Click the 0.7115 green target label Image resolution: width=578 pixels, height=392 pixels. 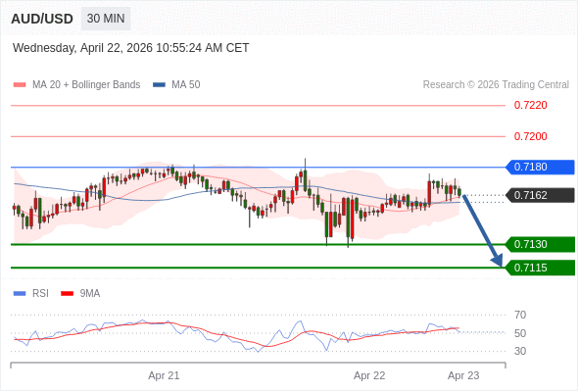pyautogui.click(x=540, y=268)
